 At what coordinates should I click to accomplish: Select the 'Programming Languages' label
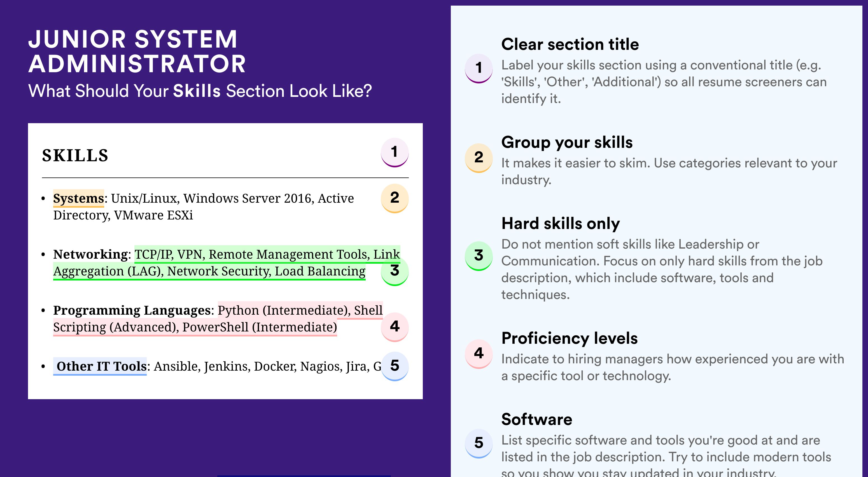click(x=132, y=310)
